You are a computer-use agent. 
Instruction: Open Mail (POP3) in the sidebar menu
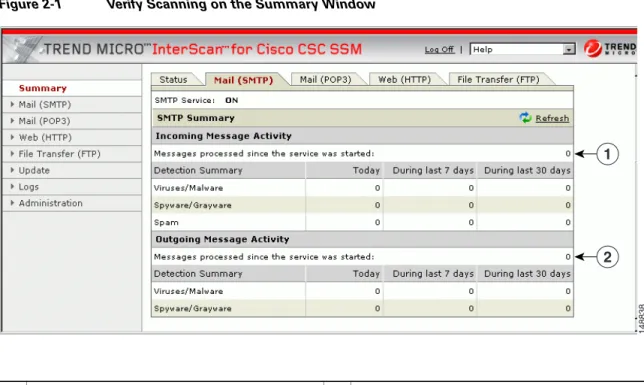click(x=44, y=121)
